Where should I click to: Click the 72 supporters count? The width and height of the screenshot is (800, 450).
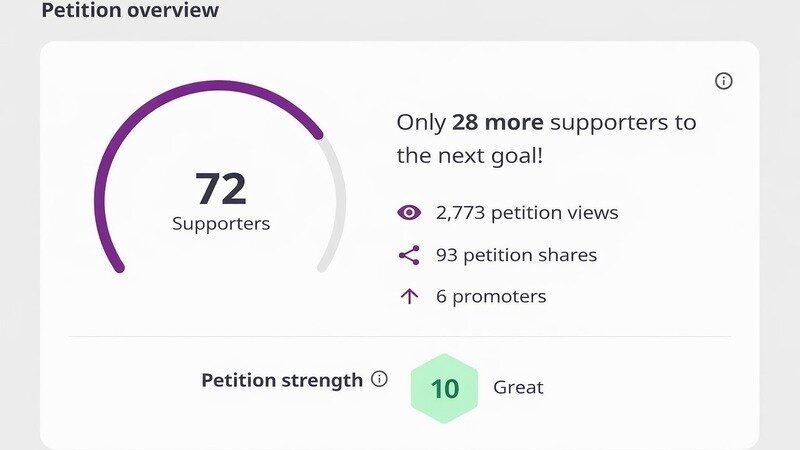tap(220, 189)
